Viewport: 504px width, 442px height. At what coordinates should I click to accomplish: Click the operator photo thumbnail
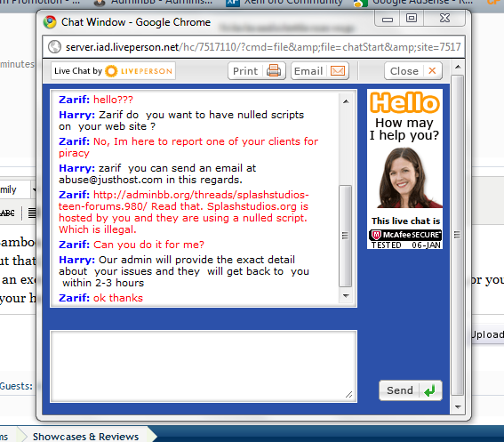(x=409, y=178)
